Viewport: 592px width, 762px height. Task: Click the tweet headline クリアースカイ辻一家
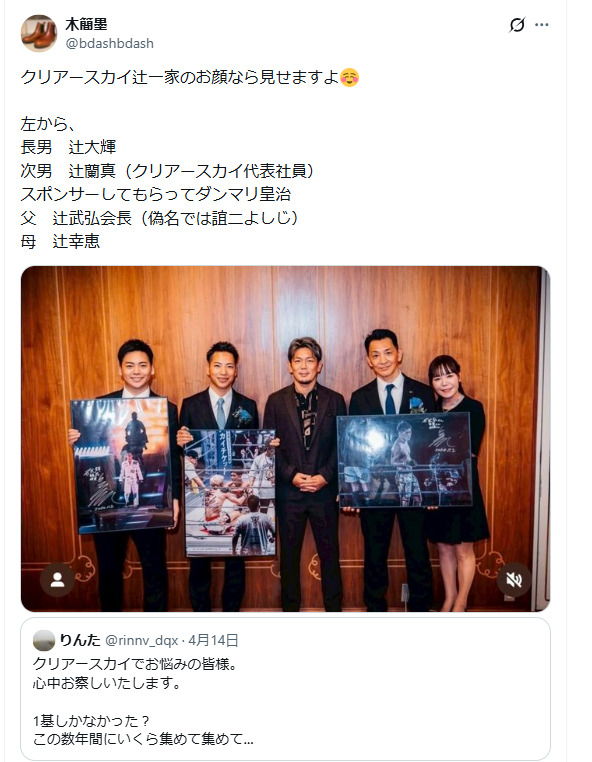point(180,77)
